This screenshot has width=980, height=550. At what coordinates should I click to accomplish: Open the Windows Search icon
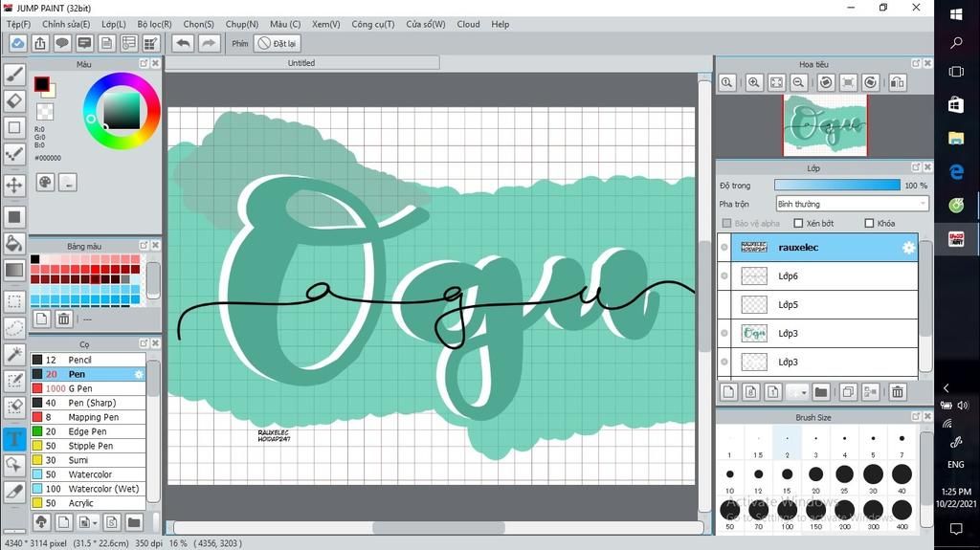coord(956,42)
